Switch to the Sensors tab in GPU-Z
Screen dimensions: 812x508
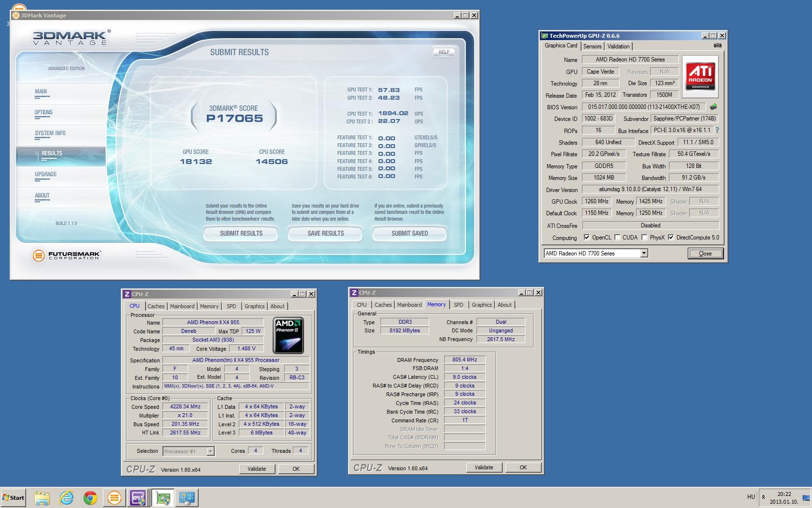(592, 46)
